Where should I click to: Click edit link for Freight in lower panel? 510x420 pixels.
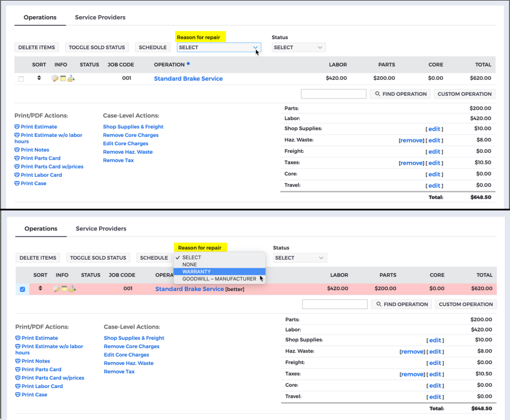coord(435,363)
